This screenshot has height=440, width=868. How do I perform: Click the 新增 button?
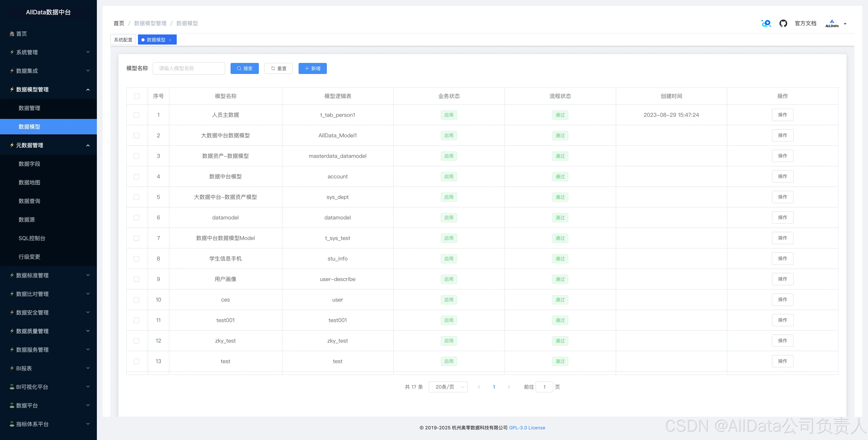point(312,68)
